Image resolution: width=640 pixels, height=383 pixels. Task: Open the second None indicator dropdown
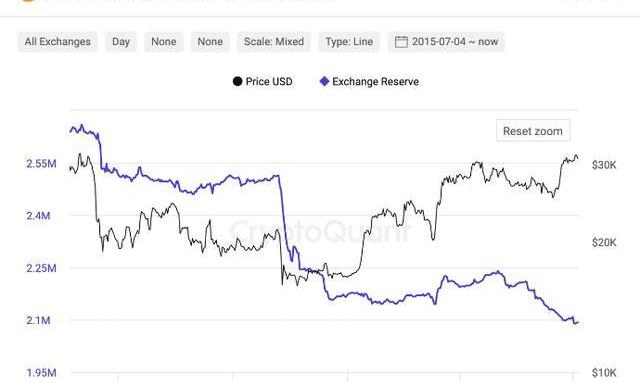point(210,42)
